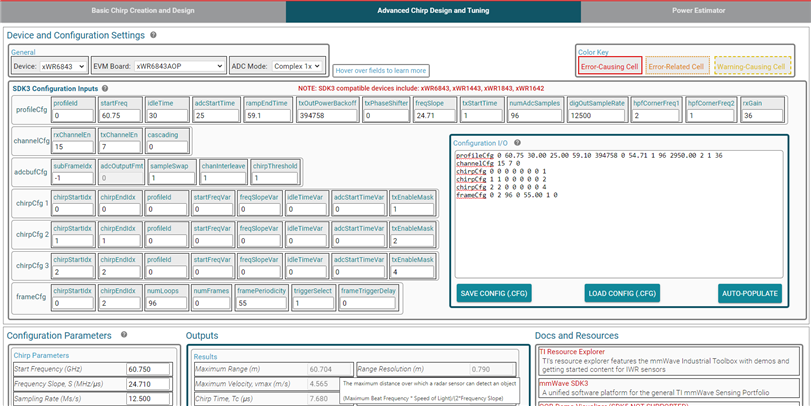Click the SAVE CONFIG (.CFG) button
Screen dimensions: 811x406
[x=494, y=293]
